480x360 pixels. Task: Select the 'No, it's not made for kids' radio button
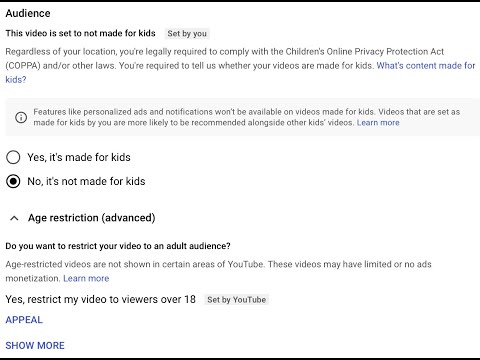click(13, 181)
